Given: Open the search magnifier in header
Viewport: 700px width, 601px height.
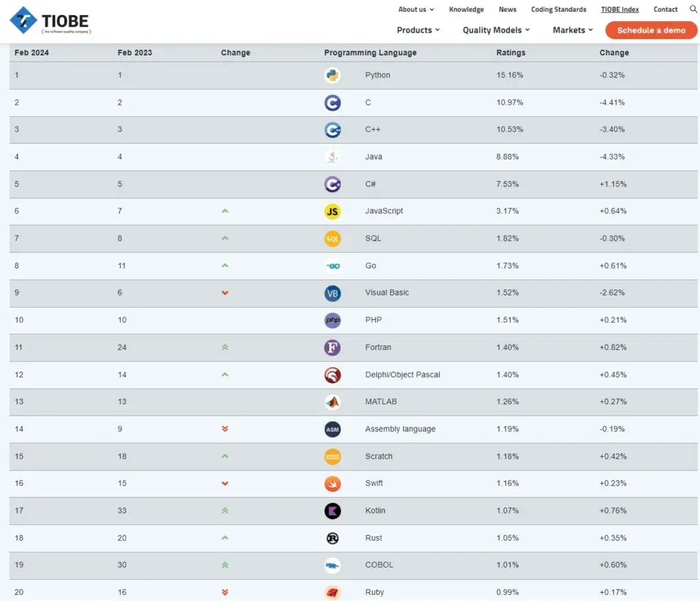Looking at the screenshot, I should (693, 9).
